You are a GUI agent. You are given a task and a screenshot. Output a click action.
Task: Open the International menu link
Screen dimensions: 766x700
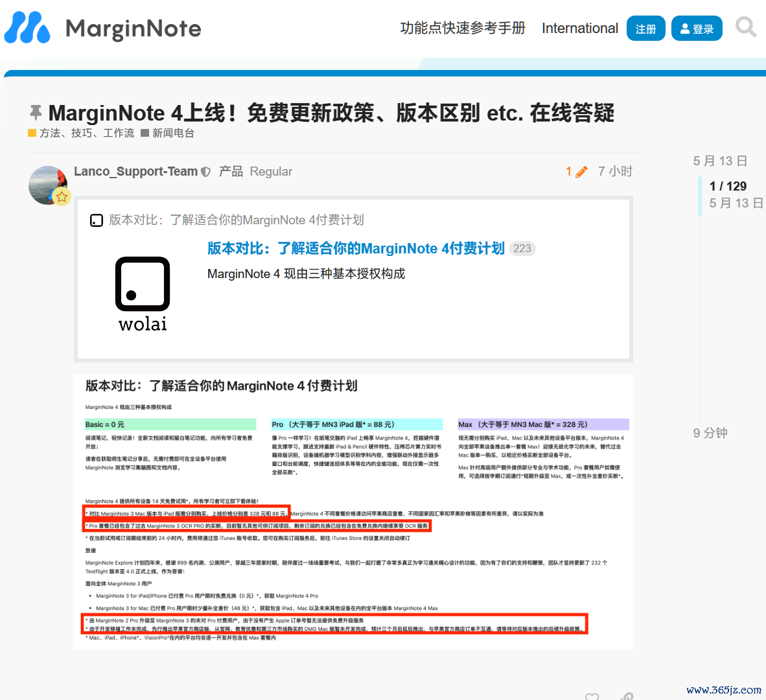tap(580, 29)
